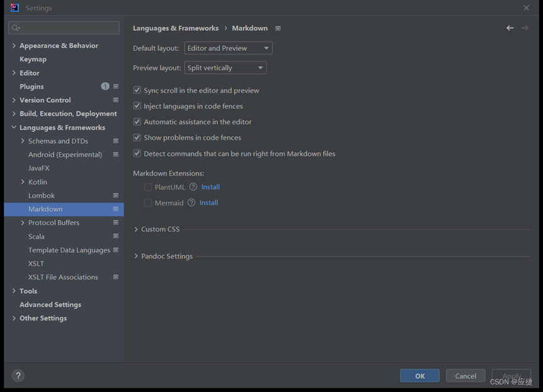Expand the Pandoc Settings section
543x392 pixels.
click(x=136, y=256)
